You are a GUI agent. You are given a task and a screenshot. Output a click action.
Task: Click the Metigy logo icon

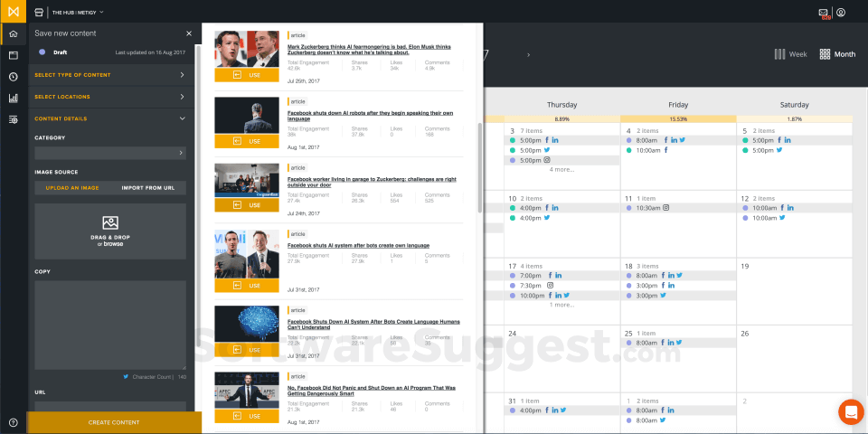[12, 12]
